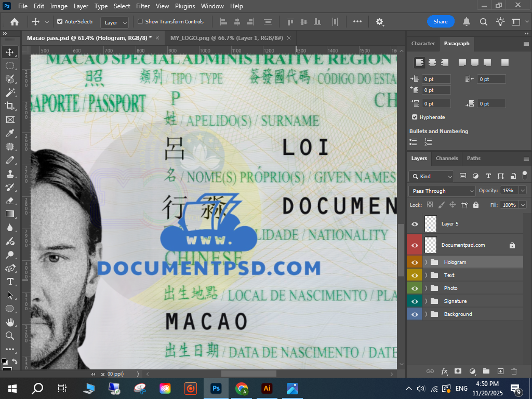This screenshot has height=399, width=532.
Task: Click the foreground color swatch
Action: point(4,361)
